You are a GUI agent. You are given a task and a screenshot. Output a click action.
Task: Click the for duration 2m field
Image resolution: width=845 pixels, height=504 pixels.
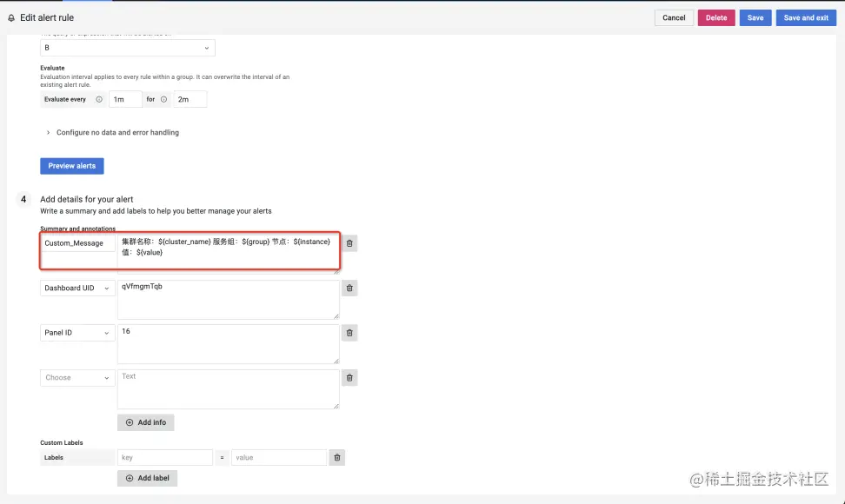point(190,99)
